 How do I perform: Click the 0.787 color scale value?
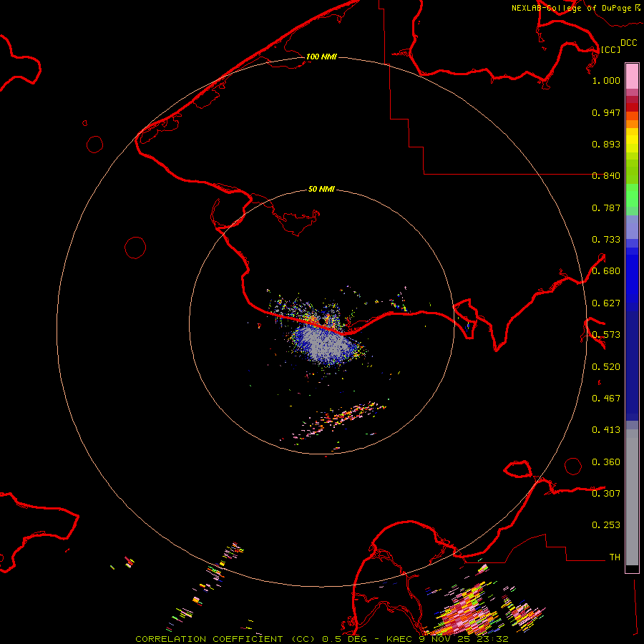pyautogui.click(x=606, y=208)
